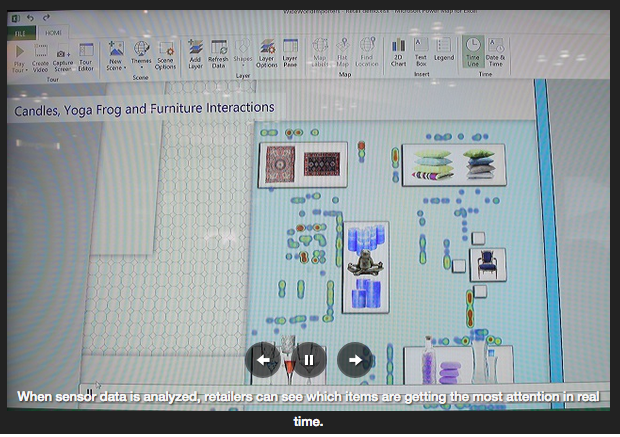Toggle the Time Line button
Image resolution: width=620 pixels, height=437 pixels.
pyautogui.click(x=473, y=52)
